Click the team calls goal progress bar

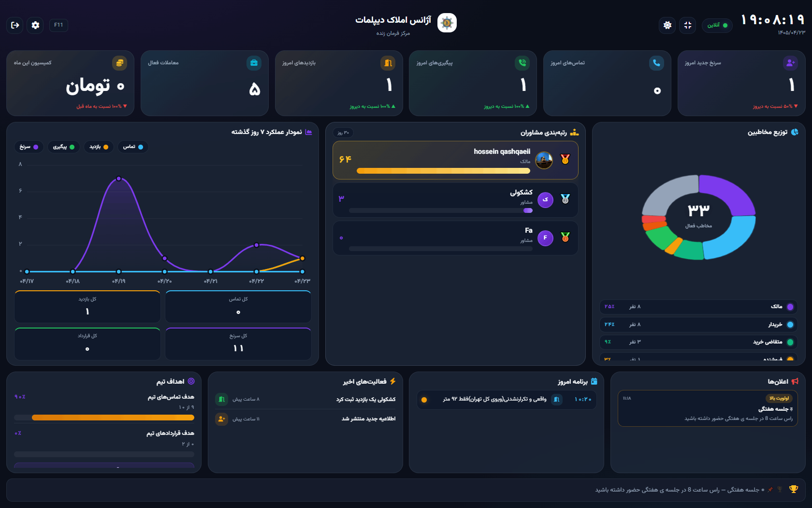point(104,418)
